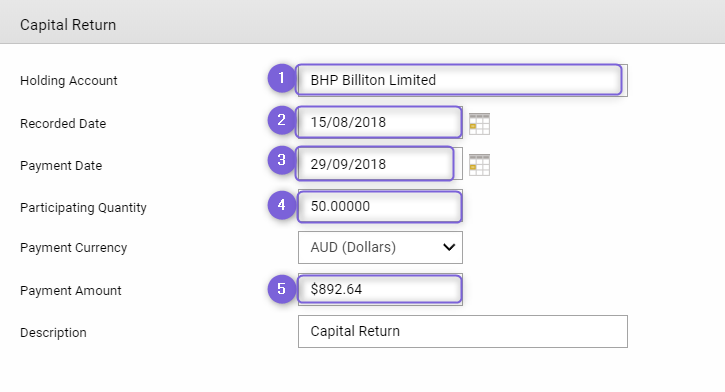Click the Holding Account label
The image size is (725, 392).
click(x=68, y=80)
